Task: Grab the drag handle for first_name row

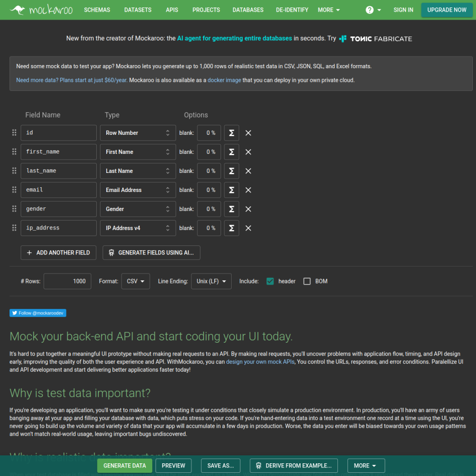Action: (14, 152)
